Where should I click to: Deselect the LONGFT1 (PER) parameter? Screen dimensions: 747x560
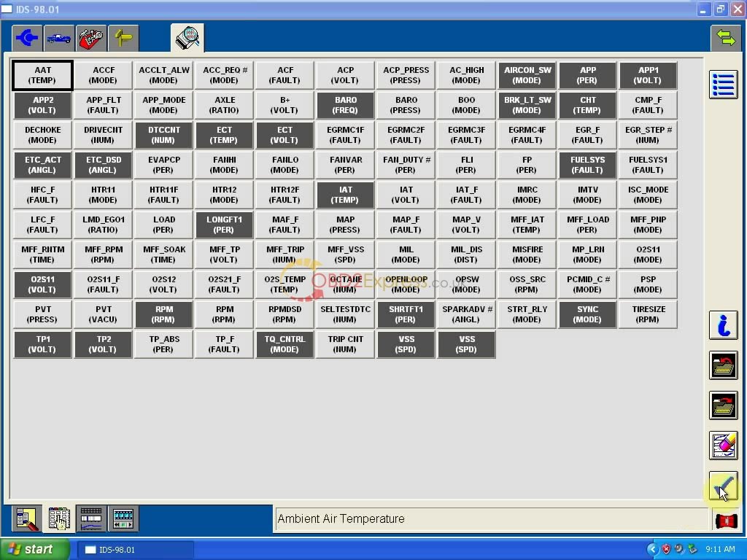coord(224,225)
